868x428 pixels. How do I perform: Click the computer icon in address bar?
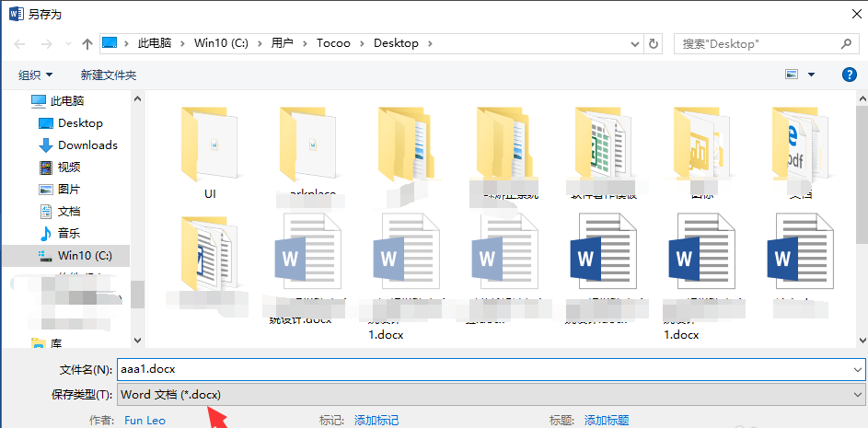tap(110, 43)
